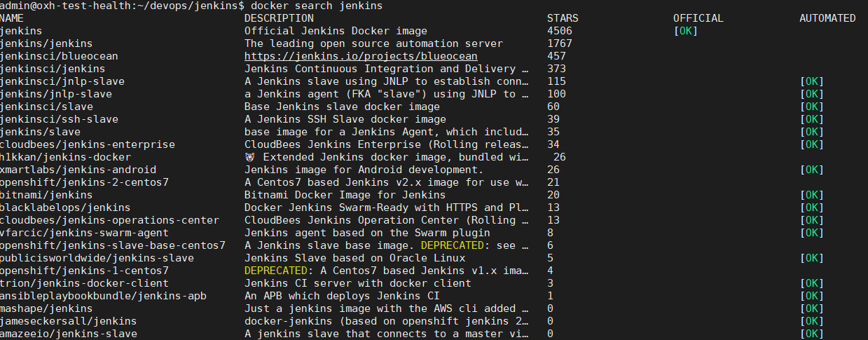Click 'Jenkins Slave based on Oracle Linux' text
Image resolution: width=868 pixels, height=340 pixels.
tap(354, 258)
